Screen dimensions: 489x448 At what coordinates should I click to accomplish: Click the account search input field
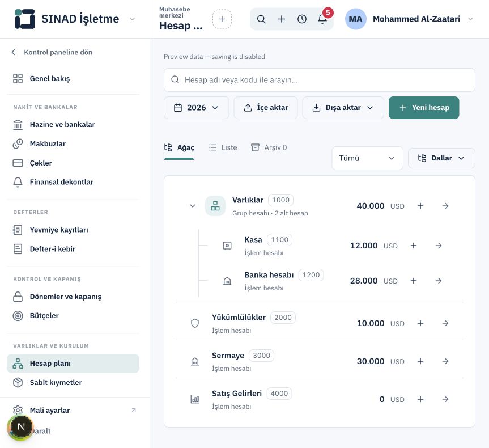(x=320, y=80)
